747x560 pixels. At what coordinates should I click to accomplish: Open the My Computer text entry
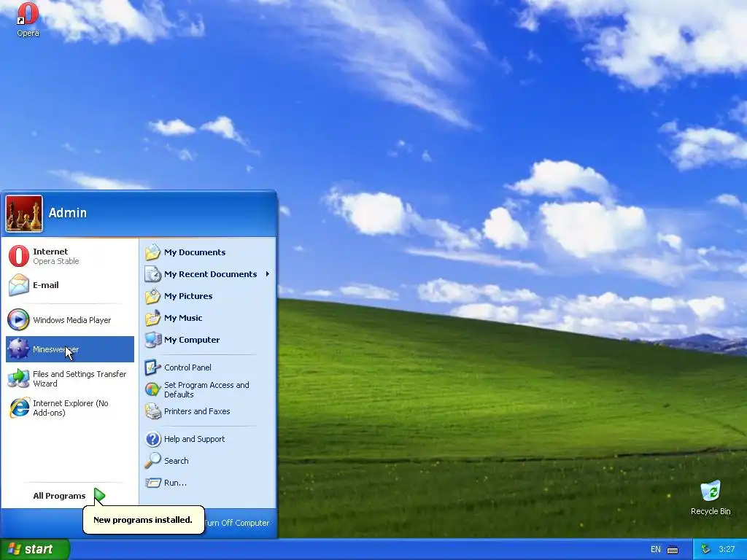tap(192, 340)
